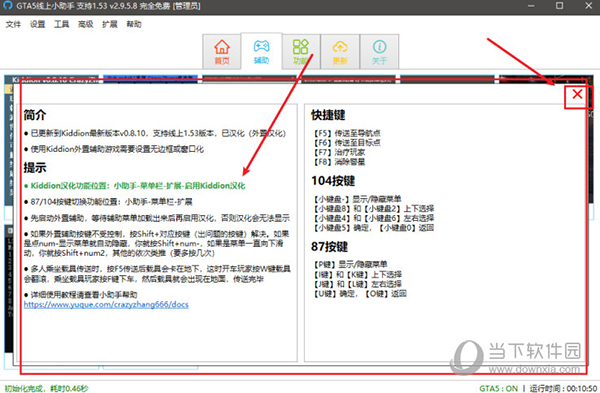Screen dimensions: 600x393
Task: Open the 工具 menu
Action: 62,24
